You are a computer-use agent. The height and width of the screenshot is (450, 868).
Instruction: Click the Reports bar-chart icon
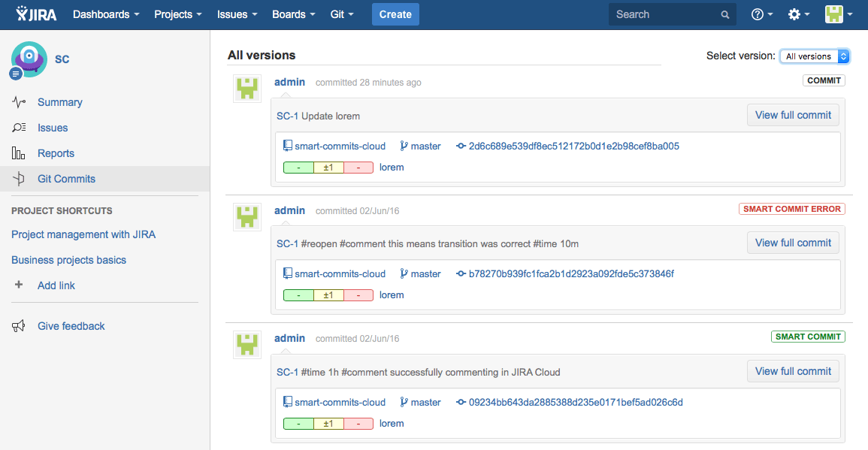(18, 153)
